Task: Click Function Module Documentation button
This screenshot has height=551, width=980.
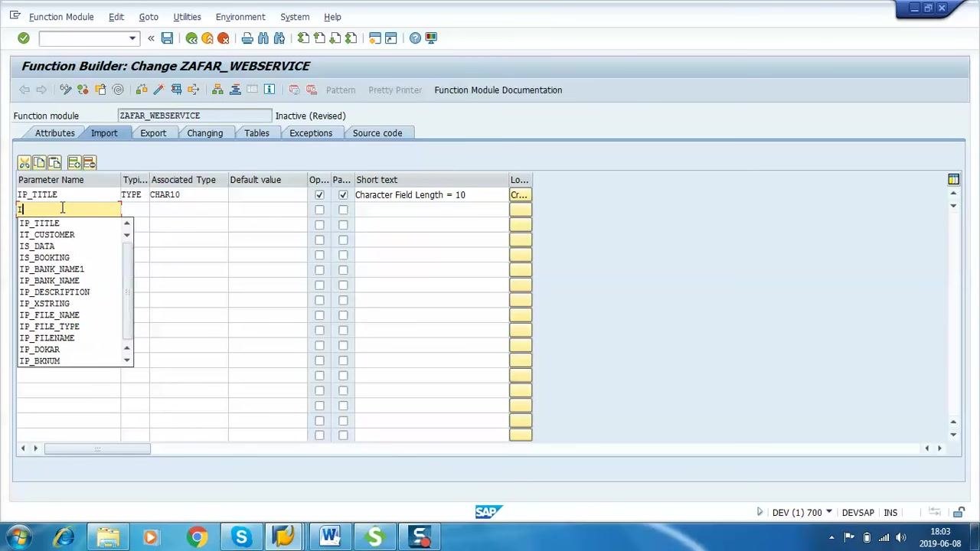Action: [498, 90]
